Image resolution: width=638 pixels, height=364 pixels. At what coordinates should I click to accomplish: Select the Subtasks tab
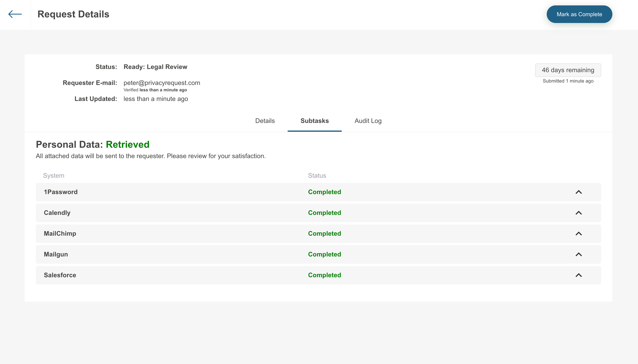(314, 121)
